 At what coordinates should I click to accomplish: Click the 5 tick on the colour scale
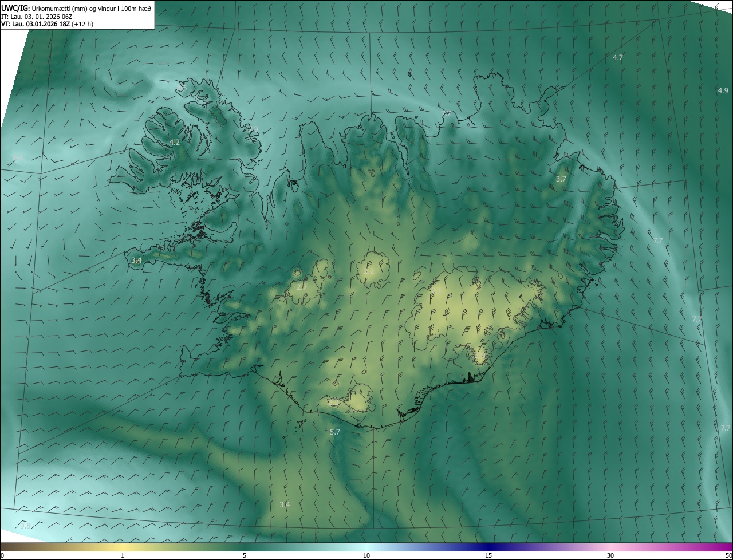(x=245, y=555)
